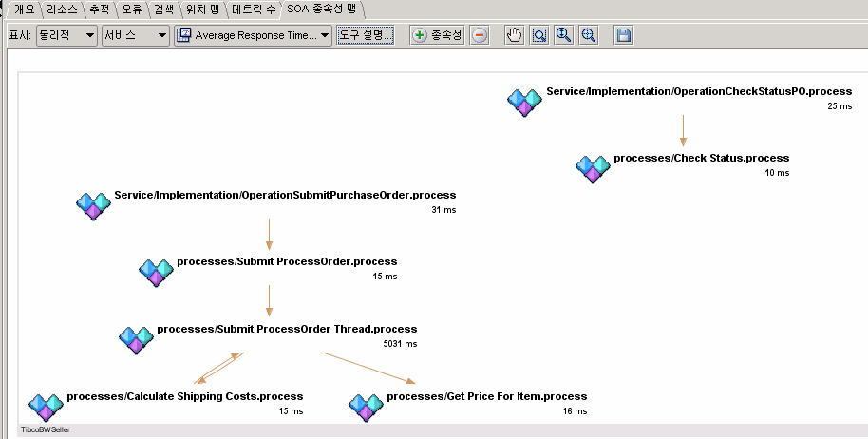Screen dimensions: 868x439
Task: Click the processes/Submit ProcessOrder Thread.process label
Action: click(287, 329)
